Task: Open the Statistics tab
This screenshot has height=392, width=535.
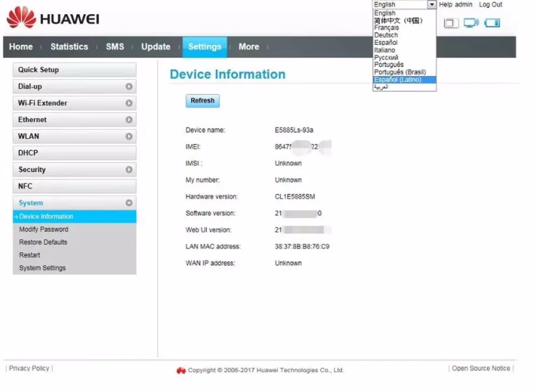Action: tap(69, 47)
